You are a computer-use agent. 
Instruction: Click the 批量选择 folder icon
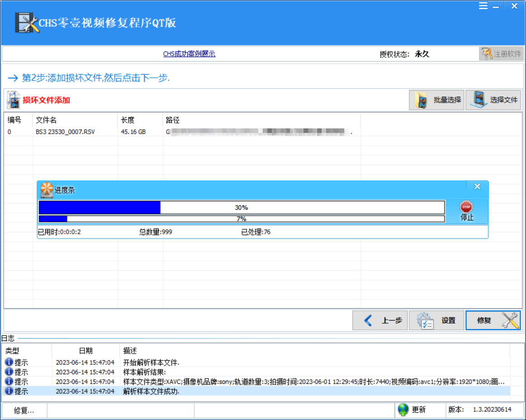(x=421, y=100)
